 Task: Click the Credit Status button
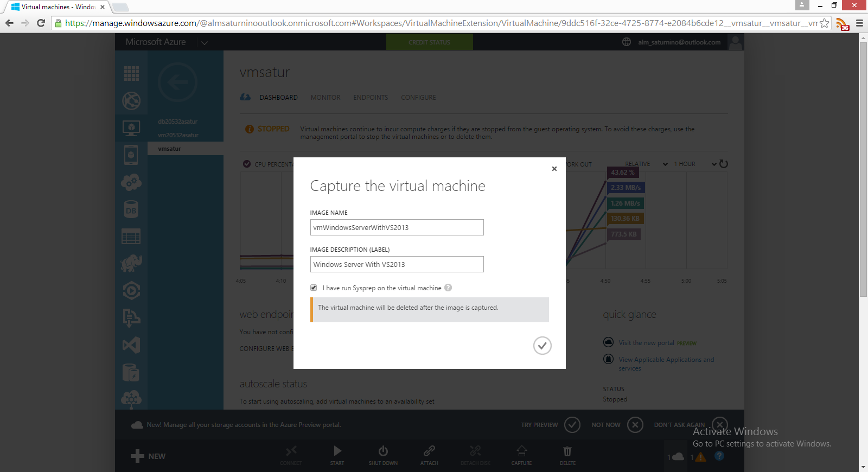[x=430, y=42]
